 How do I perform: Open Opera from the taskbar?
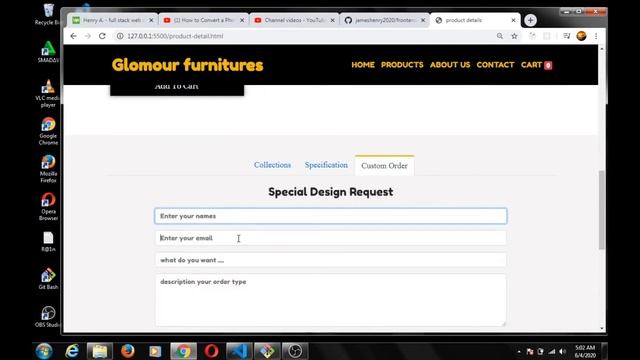pyautogui.click(x=211, y=351)
